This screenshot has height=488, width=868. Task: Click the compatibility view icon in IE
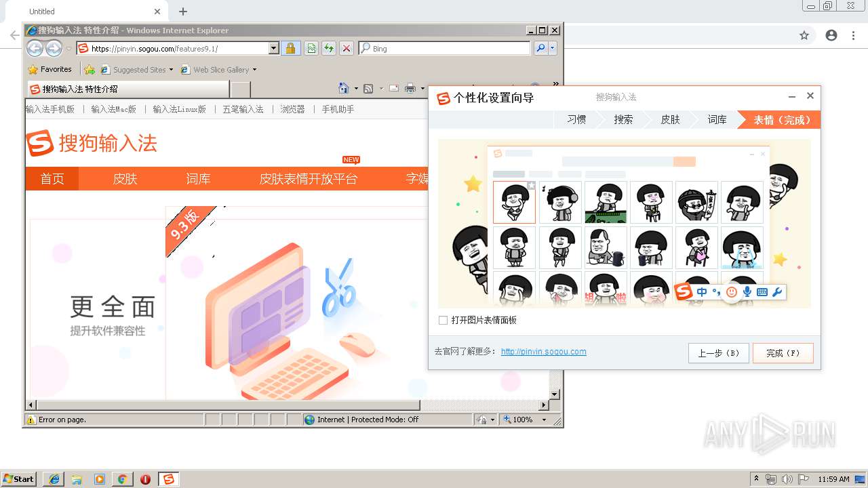click(311, 48)
